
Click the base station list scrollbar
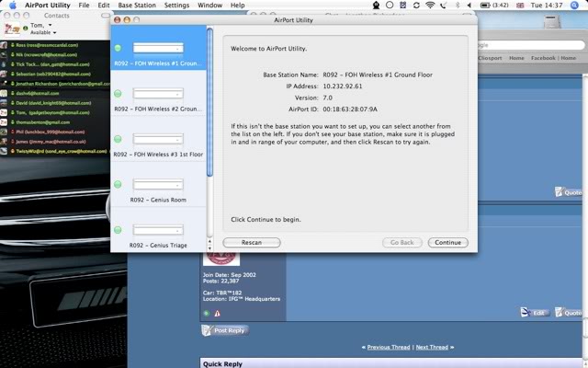tap(209, 110)
